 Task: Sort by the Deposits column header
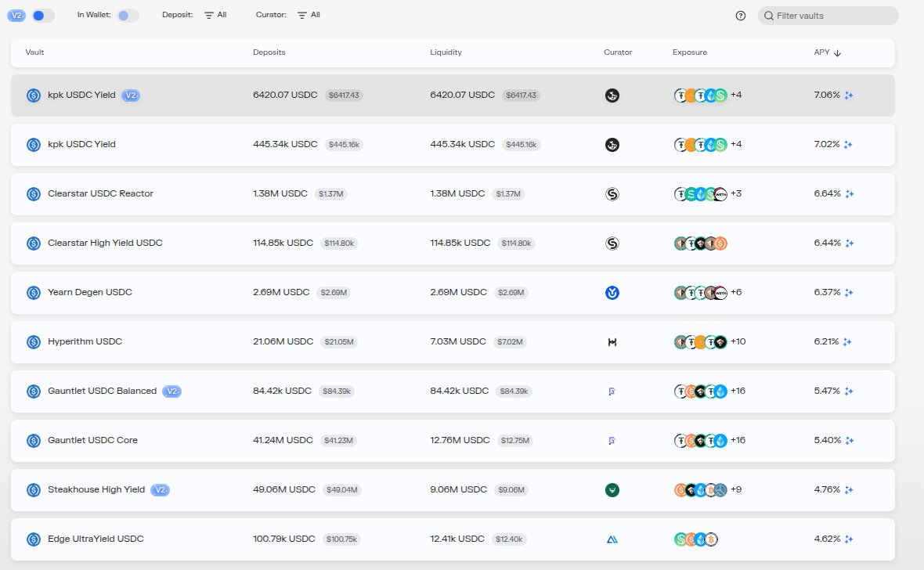(269, 52)
